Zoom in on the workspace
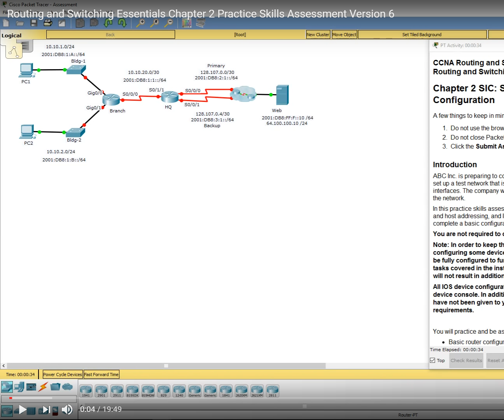This screenshot has width=504, height=420. tap(140, 23)
